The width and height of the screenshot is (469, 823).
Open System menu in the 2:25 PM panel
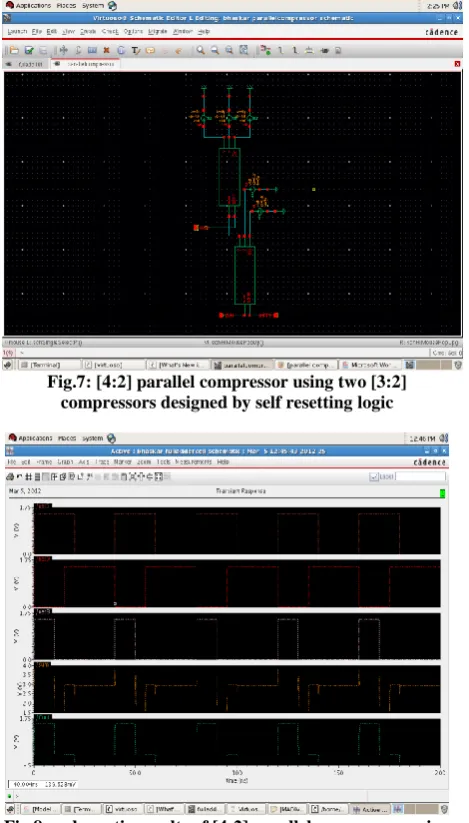92,6
